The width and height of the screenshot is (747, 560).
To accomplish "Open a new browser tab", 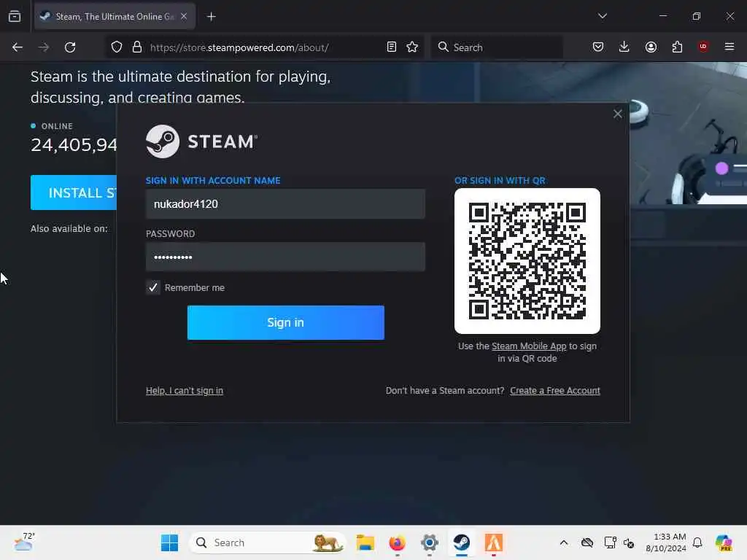I will [211, 17].
